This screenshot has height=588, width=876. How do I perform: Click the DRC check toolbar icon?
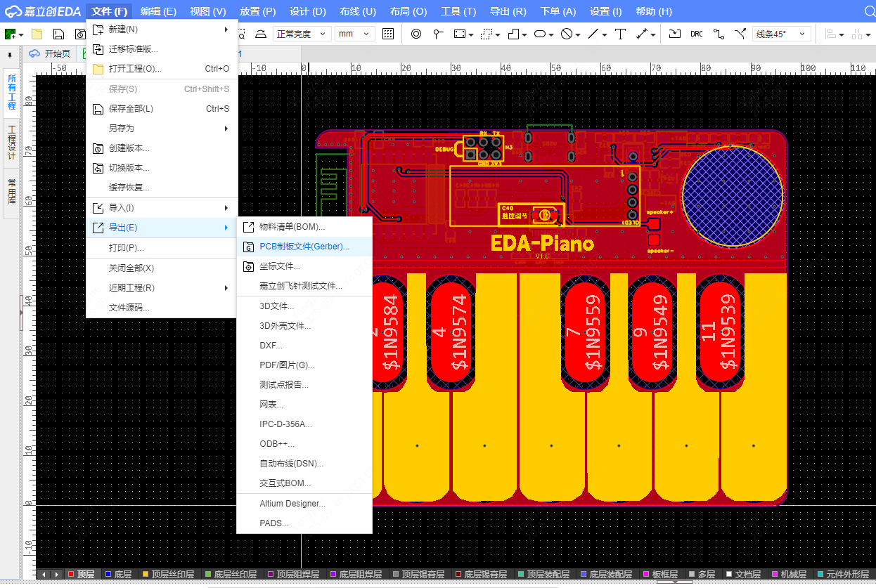click(696, 34)
